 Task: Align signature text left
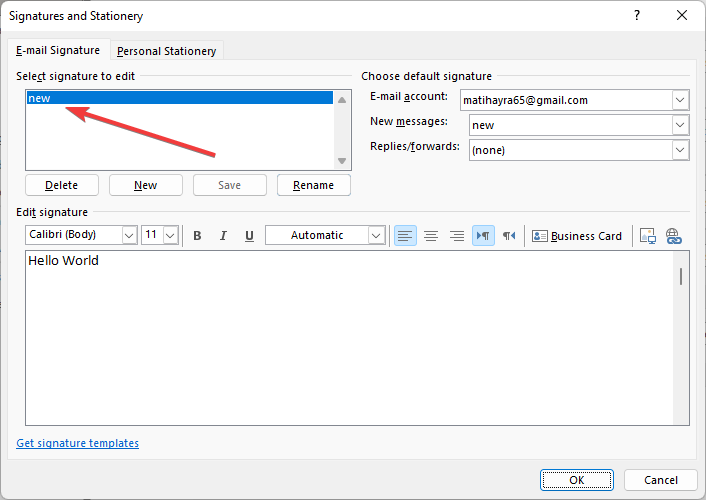(x=405, y=236)
